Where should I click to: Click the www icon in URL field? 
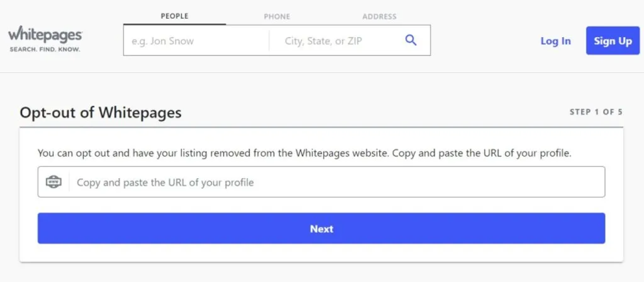54,182
